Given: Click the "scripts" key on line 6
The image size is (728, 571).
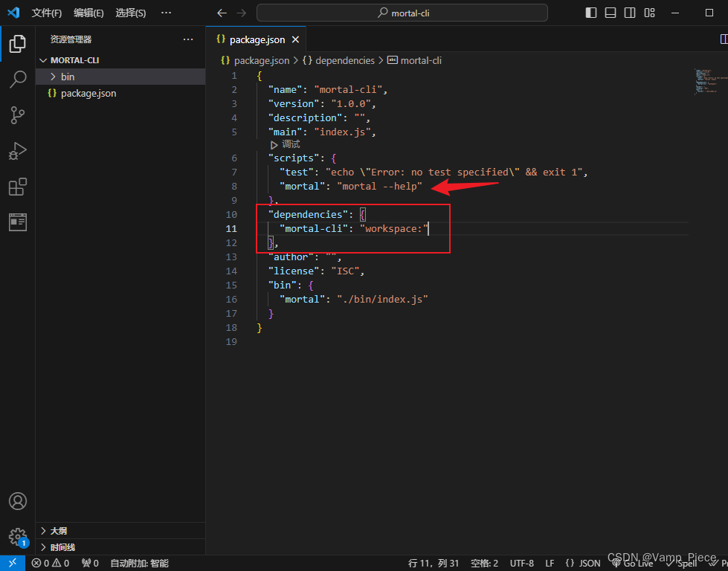Looking at the screenshot, I should click(294, 158).
